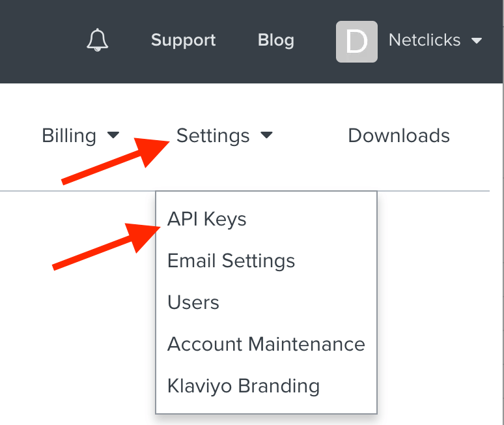
Task: Switch to the Downloads tab
Action: [399, 136]
